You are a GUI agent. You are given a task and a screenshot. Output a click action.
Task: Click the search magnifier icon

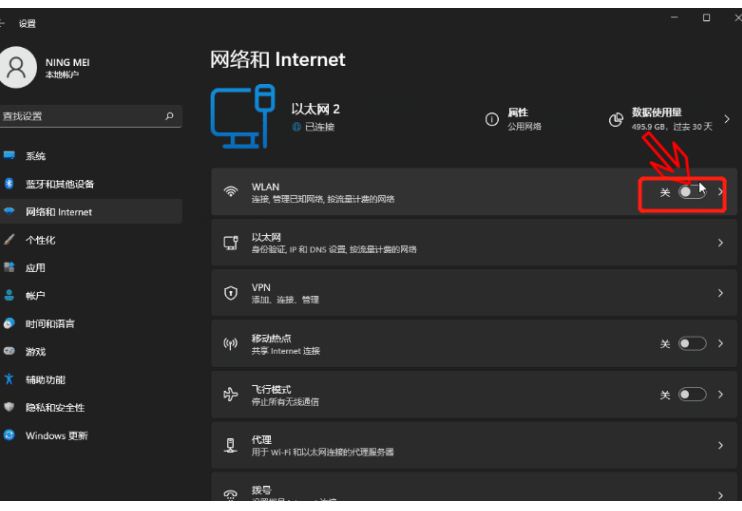pos(170,116)
